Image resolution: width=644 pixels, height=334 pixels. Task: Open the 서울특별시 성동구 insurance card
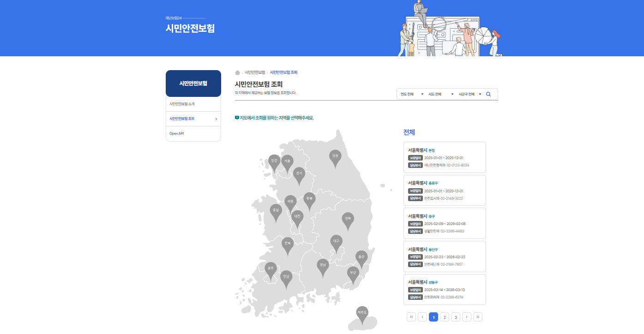tap(445, 289)
